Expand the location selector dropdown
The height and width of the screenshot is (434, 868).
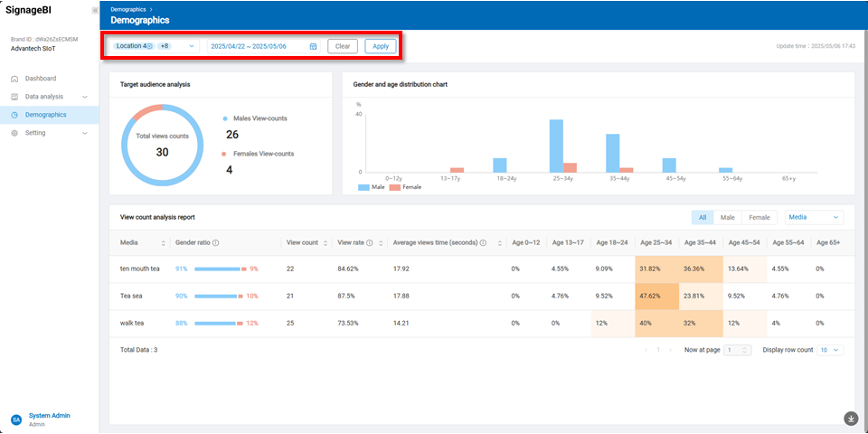[192, 46]
